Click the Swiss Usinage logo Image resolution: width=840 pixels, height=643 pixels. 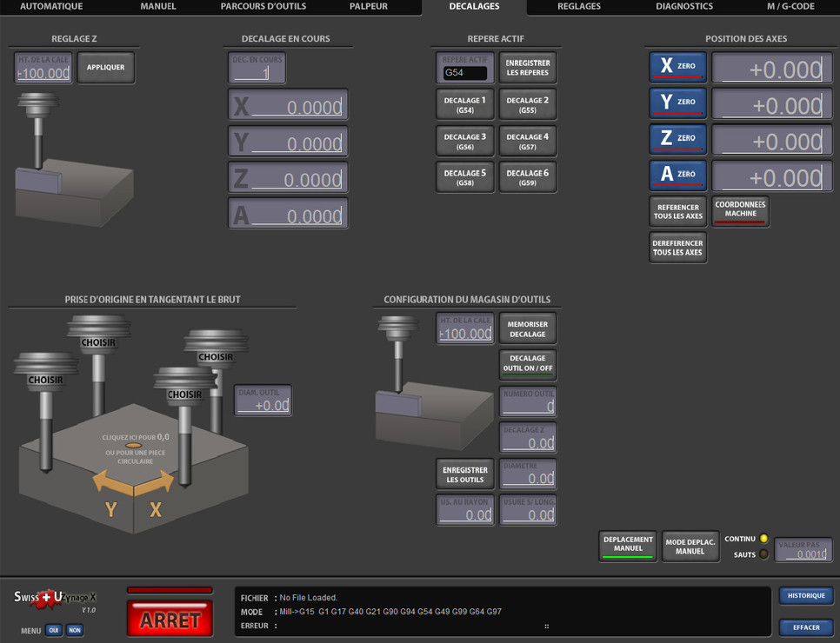tap(56, 599)
